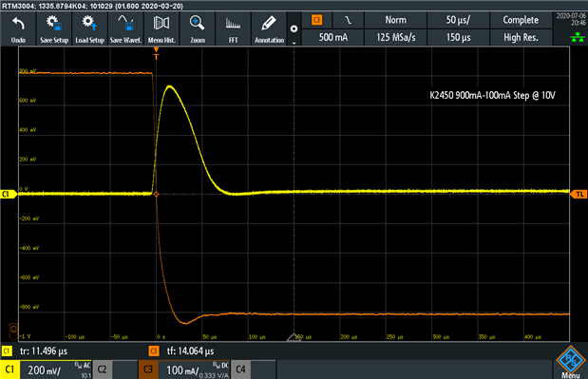588x379 pixels.
Task: Open the R&S Menu button
Action: (x=571, y=362)
